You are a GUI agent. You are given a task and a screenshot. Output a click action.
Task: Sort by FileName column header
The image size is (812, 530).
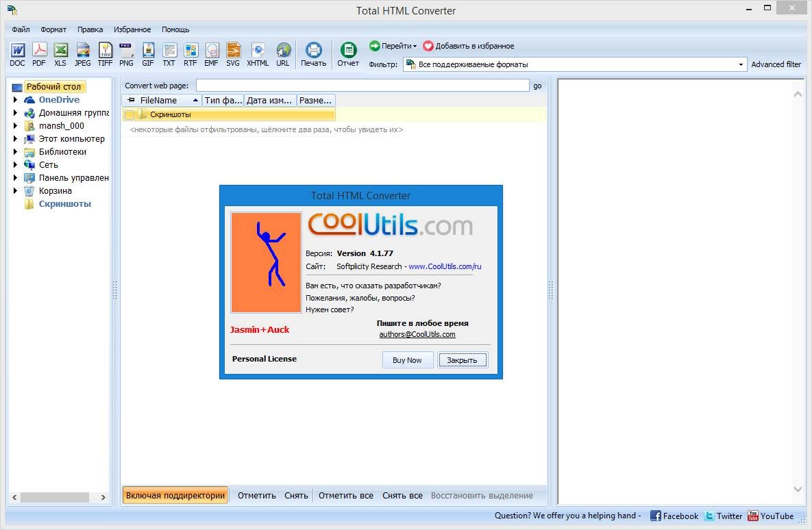tap(162, 101)
